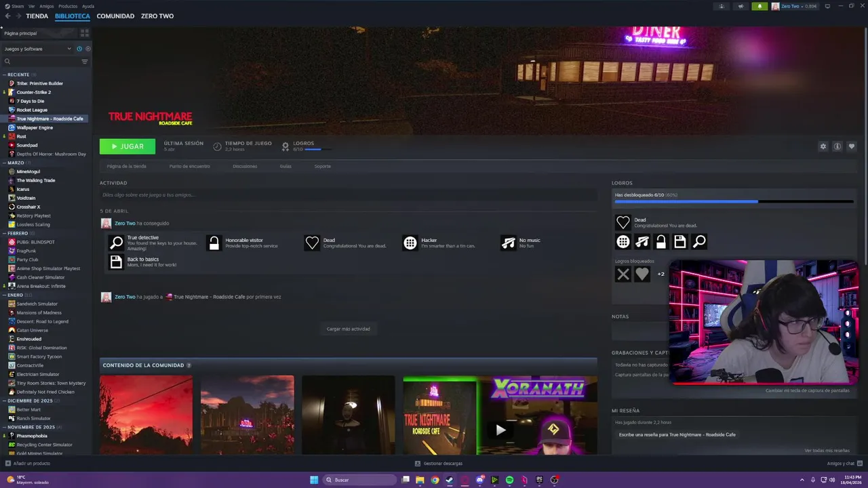Click Cargar más actividad button
This screenshot has height=488, width=868.
point(348,329)
